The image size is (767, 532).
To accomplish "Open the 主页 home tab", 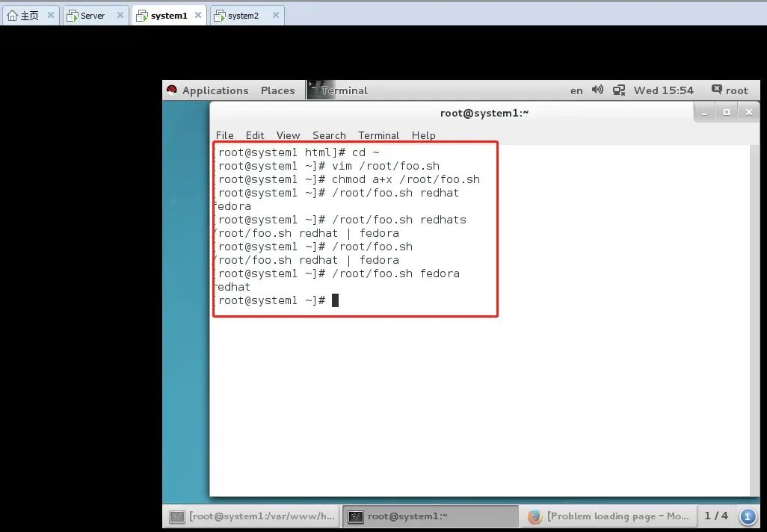I will click(31, 16).
